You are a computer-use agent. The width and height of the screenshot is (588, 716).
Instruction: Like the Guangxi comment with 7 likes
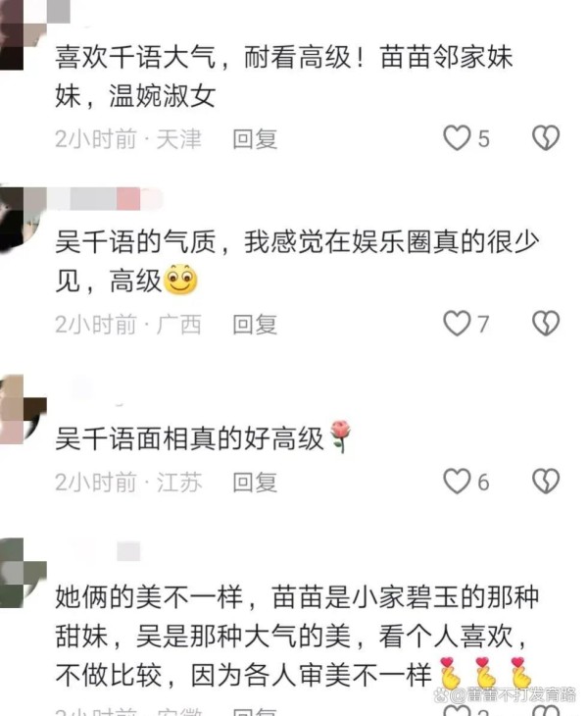click(x=457, y=324)
